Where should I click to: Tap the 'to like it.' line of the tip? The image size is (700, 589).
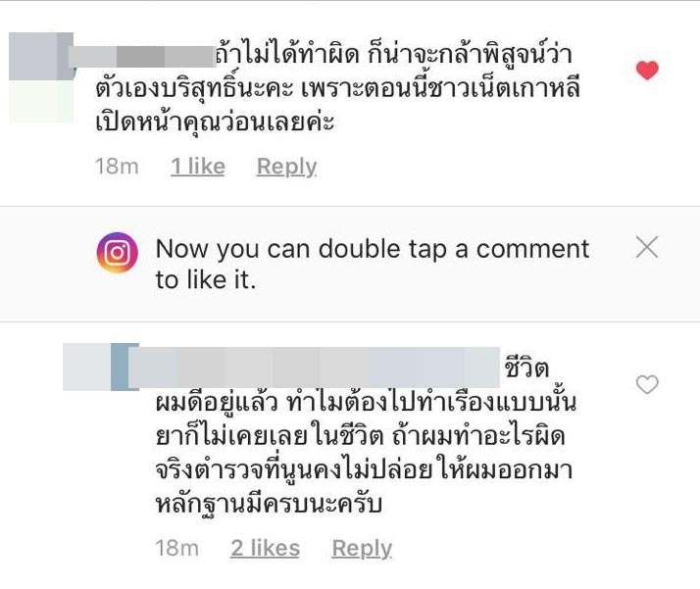pyautogui.click(x=206, y=280)
